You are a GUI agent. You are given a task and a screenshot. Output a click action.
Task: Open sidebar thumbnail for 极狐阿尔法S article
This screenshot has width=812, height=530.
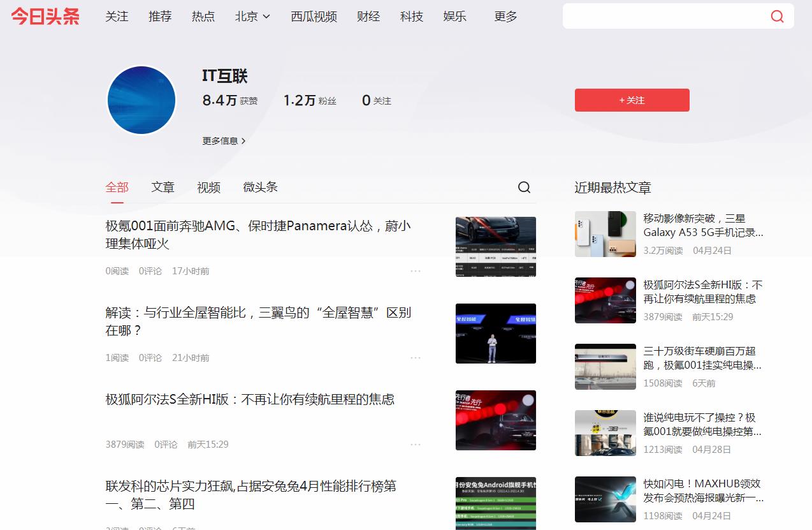coord(605,300)
